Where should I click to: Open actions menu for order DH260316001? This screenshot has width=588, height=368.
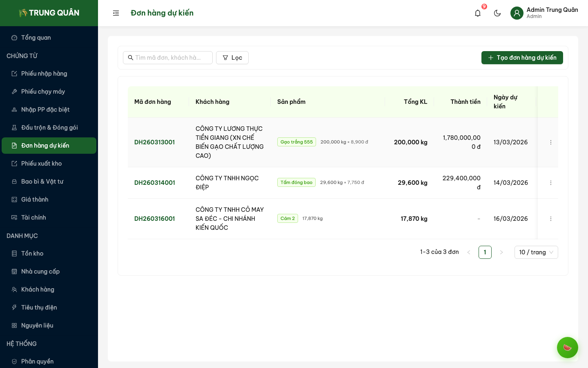tap(550, 219)
